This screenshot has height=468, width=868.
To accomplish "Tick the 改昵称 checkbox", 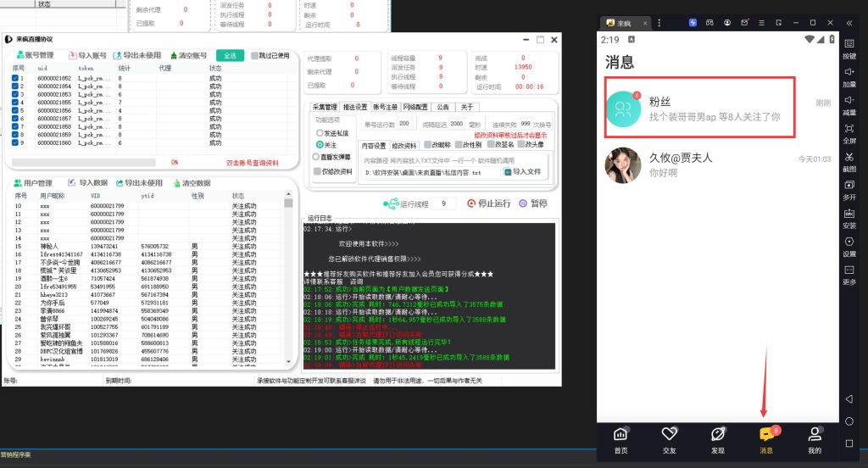I will [x=426, y=145].
